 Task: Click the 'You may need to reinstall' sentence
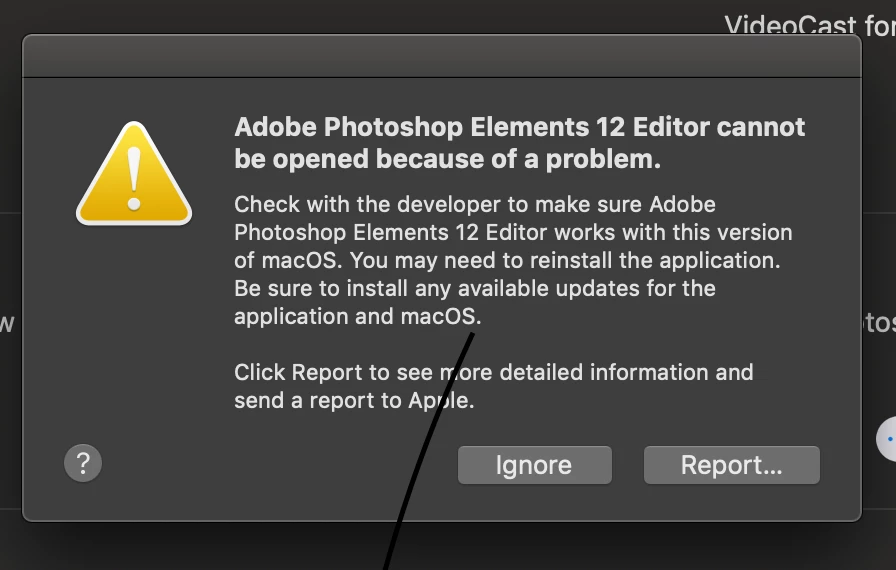coord(565,260)
